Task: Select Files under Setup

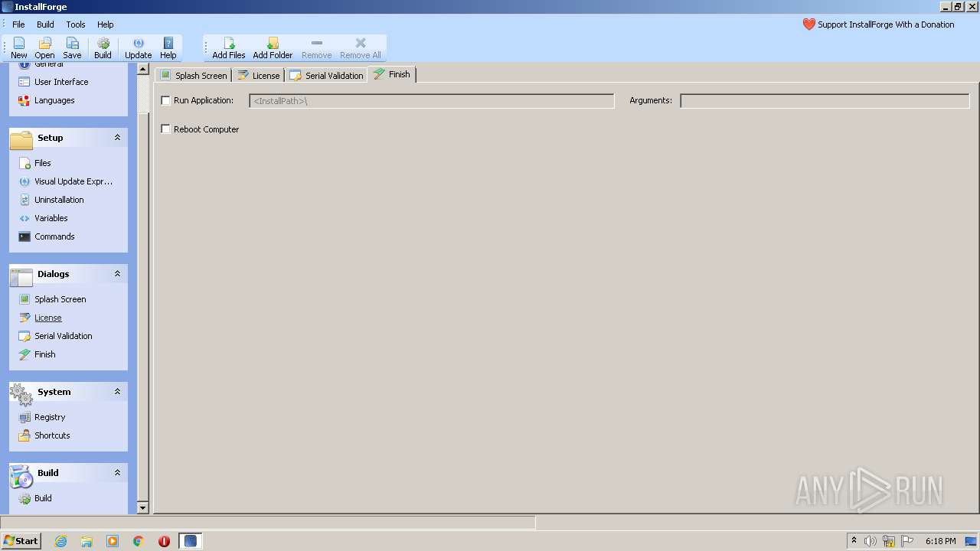Action: 42,163
